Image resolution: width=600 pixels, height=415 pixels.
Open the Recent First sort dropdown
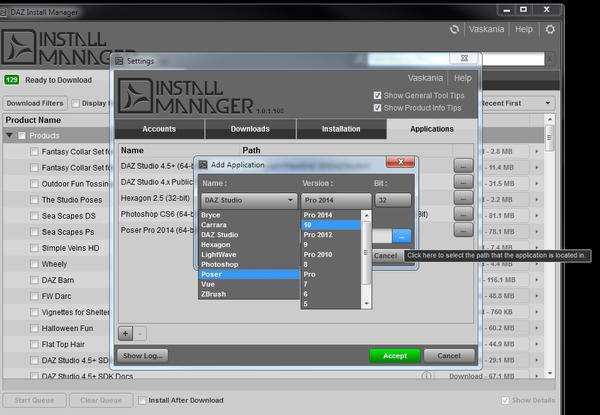tap(517, 103)
